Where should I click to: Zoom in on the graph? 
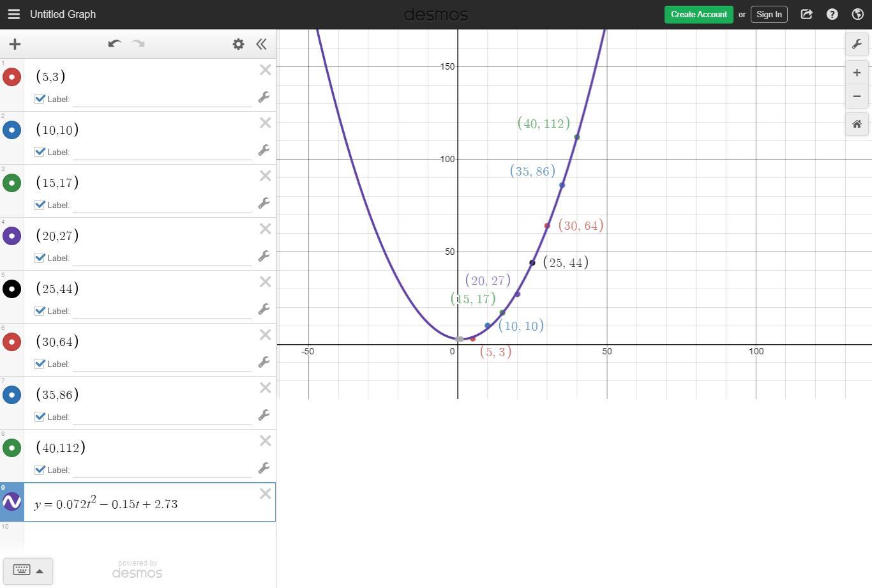pyautogui.click(x=857, y=73)
